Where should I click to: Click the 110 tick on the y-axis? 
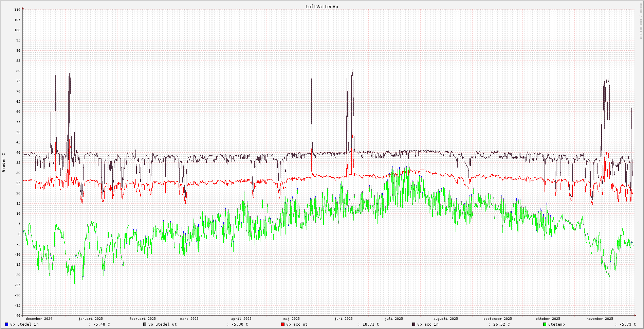(x=17, y=10)
